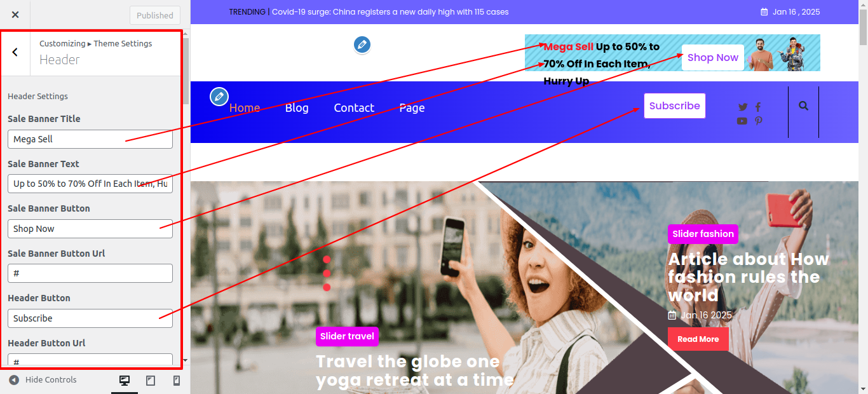This screenshot has width=868, height=394.
Task: Click the Sale Banner Title input field
Action: click(90, 139)
